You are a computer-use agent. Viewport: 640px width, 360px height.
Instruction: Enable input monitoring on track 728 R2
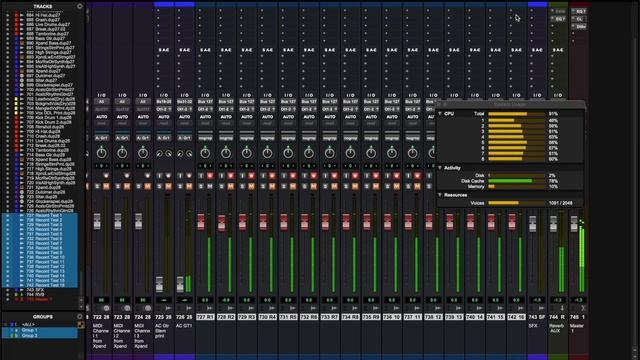point(222,176)
